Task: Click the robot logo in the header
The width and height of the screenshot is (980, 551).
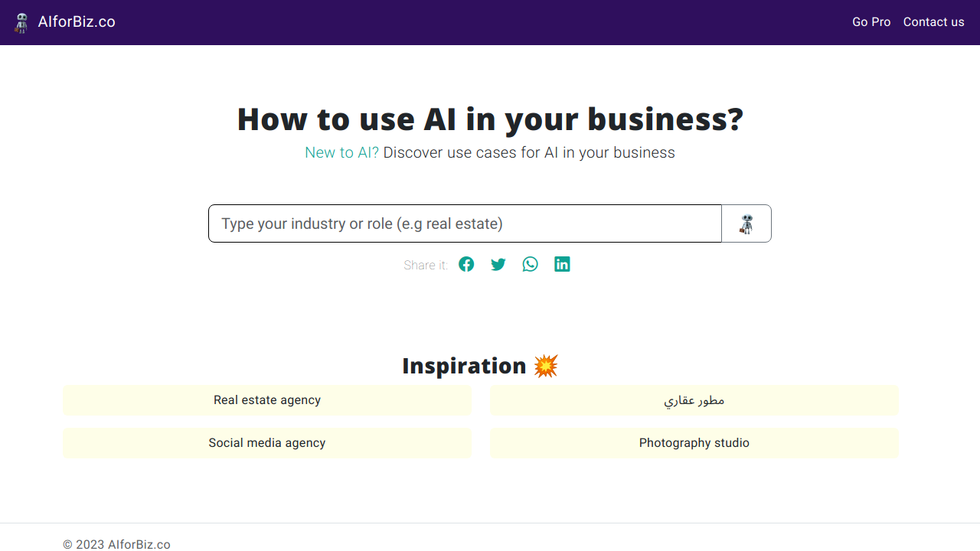Action: [21, 22]
